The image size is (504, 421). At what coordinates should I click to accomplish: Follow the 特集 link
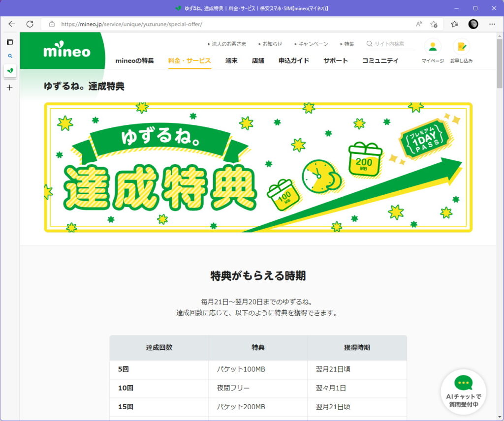347,44
